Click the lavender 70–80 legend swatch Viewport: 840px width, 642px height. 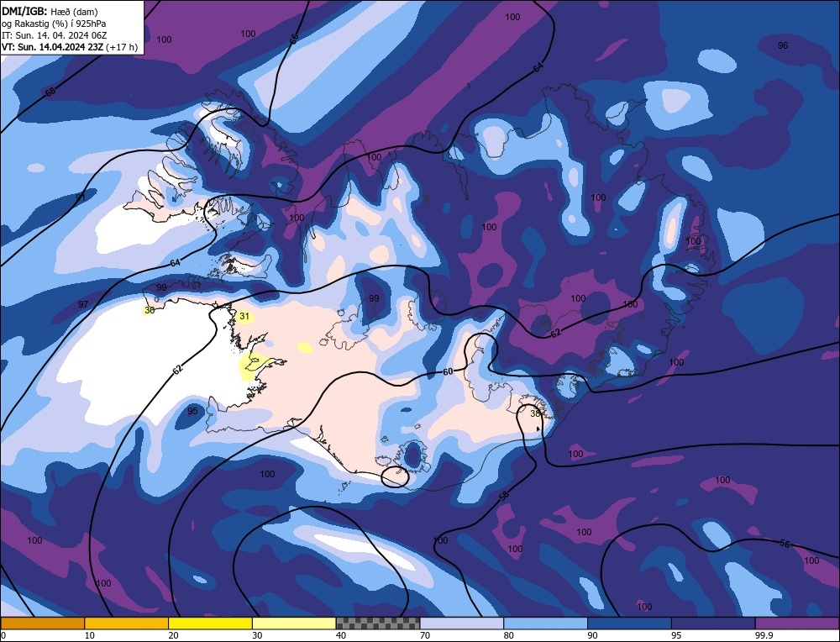(x=462, y=624)
